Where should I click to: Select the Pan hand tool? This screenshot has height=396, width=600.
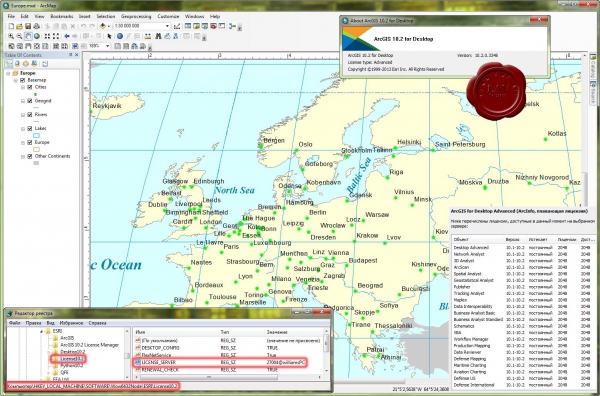(x=28, y=36)
